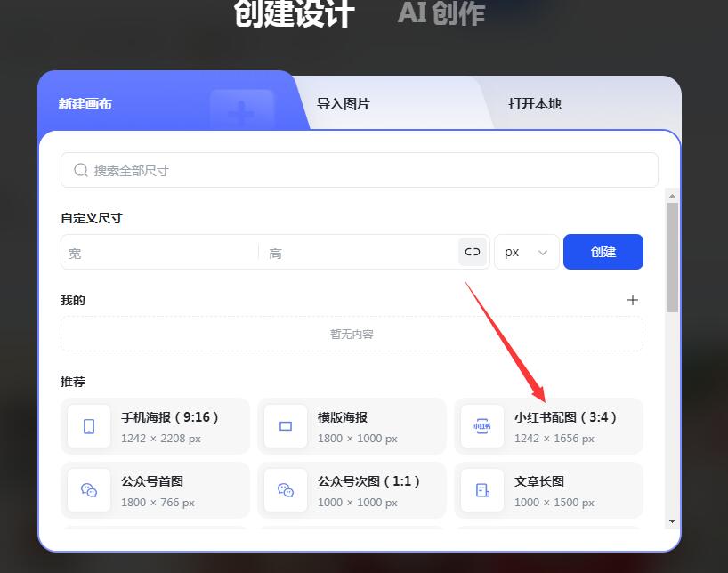
Task: Select the 公众号次图 preset icon
Action: click(x=285, y=490)
